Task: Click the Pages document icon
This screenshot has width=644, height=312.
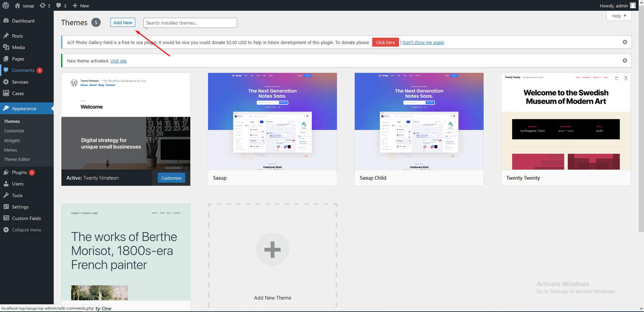Action: coord(6,58)
